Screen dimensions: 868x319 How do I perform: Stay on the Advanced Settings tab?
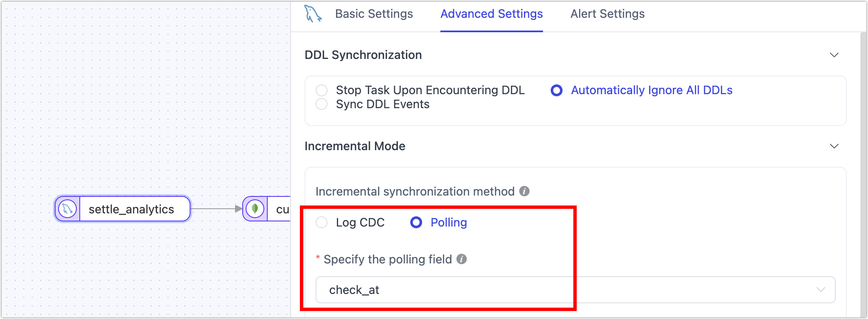point(491,14)
